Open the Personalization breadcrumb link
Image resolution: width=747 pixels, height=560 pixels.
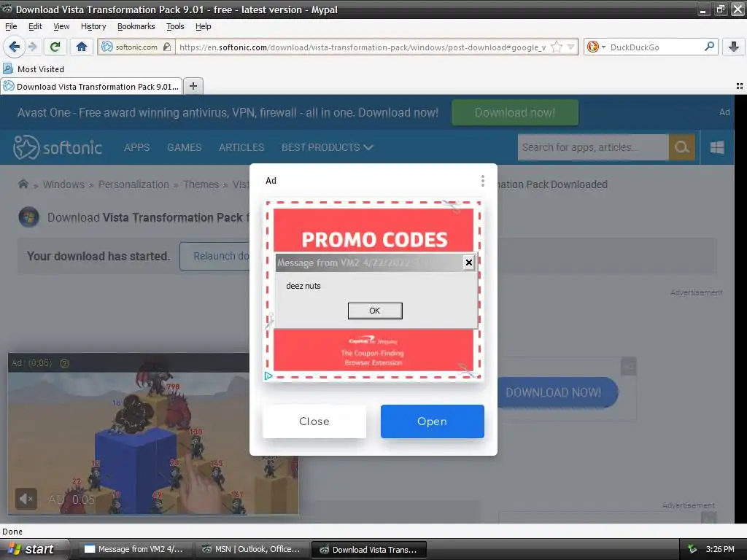coord(133,184)
